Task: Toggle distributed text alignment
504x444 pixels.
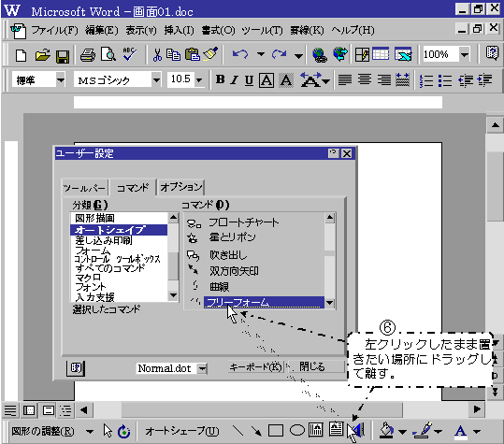Action: (x=403, y=79)
